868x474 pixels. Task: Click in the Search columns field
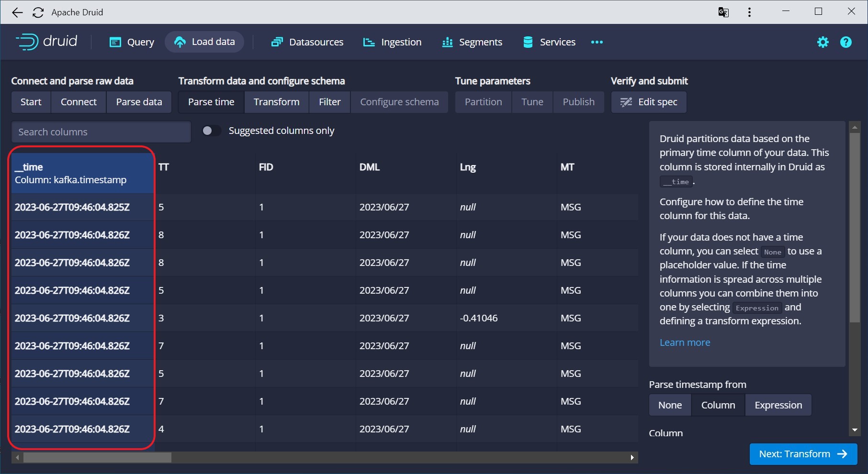[101, 132]
